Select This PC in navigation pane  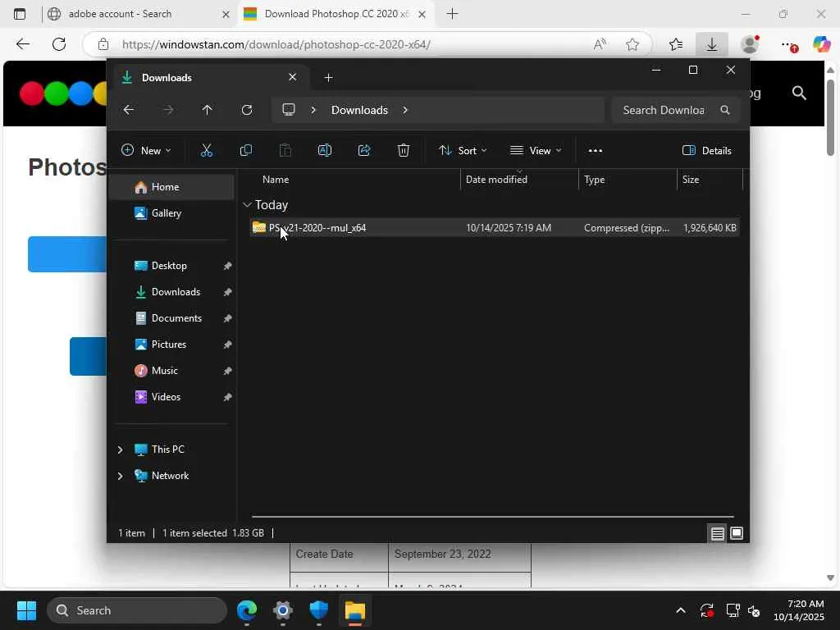(x=167, y=450)
